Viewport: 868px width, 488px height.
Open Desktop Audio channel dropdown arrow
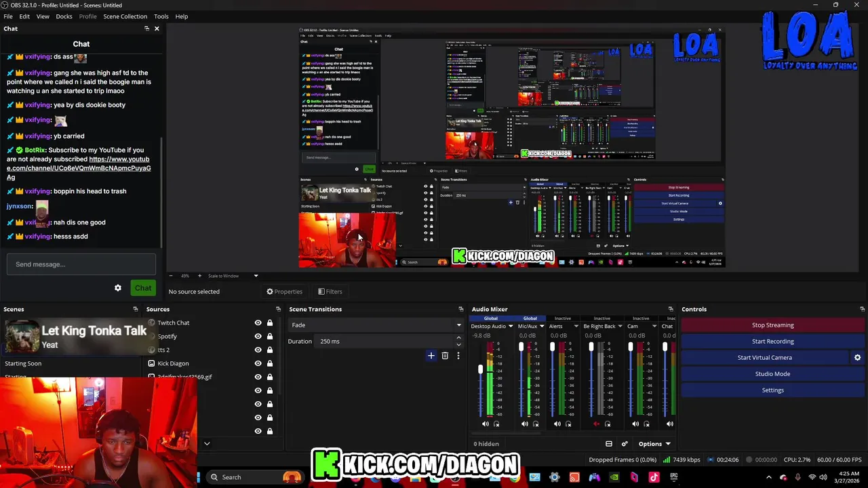pos(511,326)
